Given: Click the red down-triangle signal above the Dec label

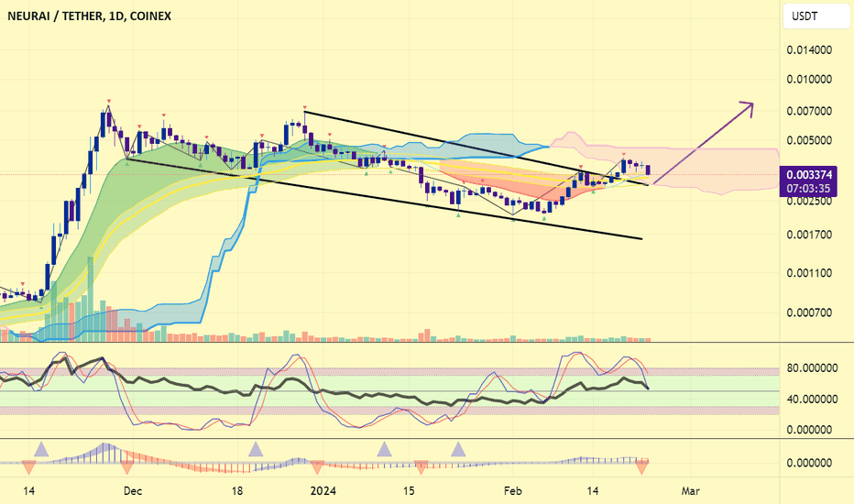Looking at the screenshot, I should tap(126, 467).
